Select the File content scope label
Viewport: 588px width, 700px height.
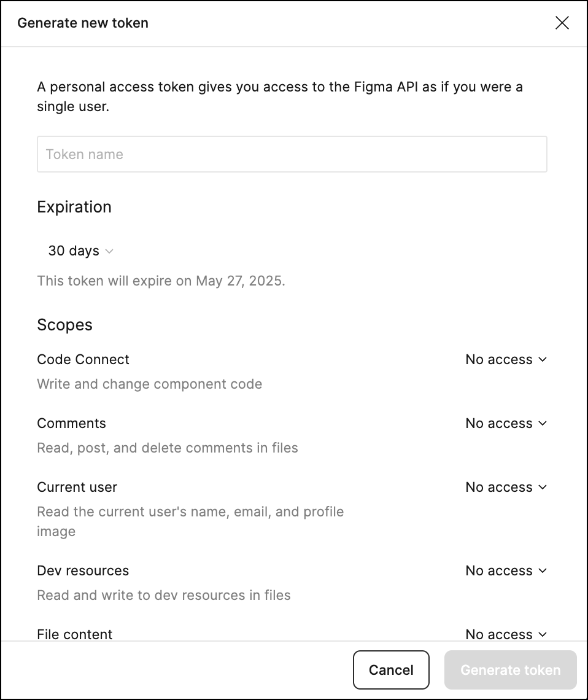click(x=74, y=634)
